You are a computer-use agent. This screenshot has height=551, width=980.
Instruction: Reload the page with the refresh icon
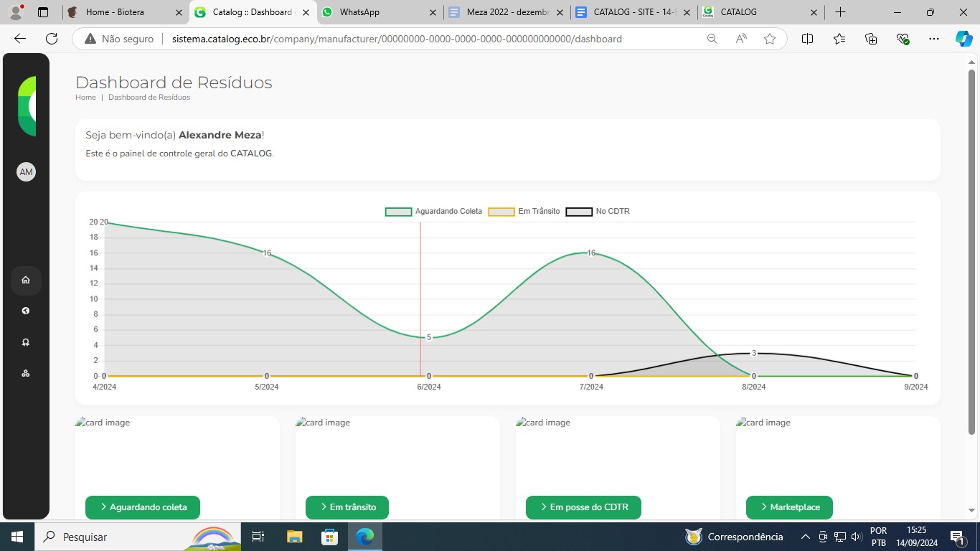52,39
